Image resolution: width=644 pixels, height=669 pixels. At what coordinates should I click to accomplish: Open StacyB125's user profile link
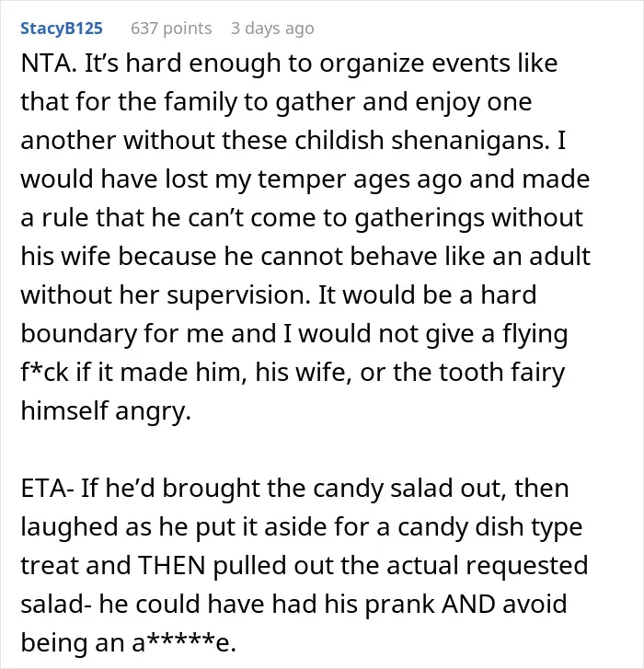point(62,29)
